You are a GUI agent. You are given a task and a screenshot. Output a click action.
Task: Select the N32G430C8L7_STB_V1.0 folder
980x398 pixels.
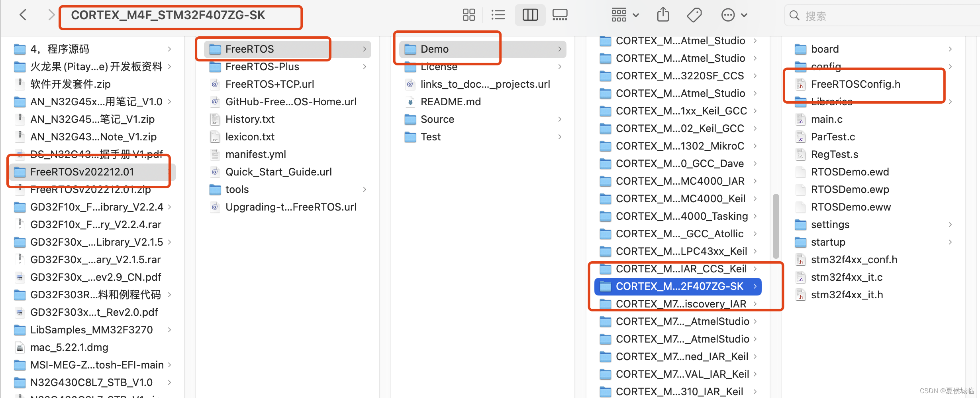pos(92,382)
